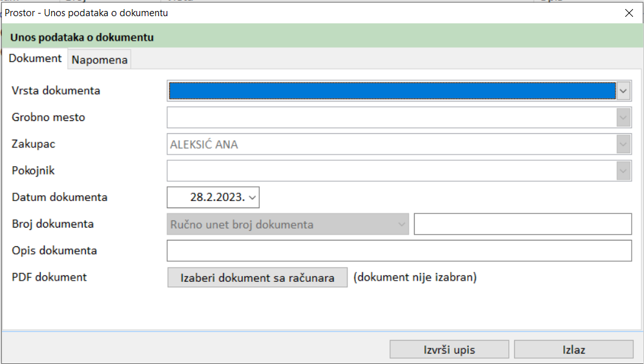Click the "(dokument nije izabran)" status text
The height and width of the screenshot is (364, 644).
[415, 277]
